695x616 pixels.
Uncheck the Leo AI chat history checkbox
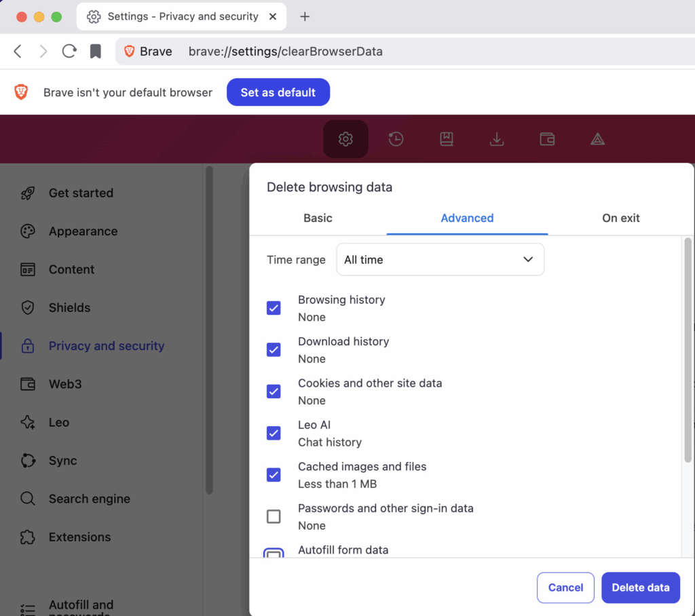274,433
